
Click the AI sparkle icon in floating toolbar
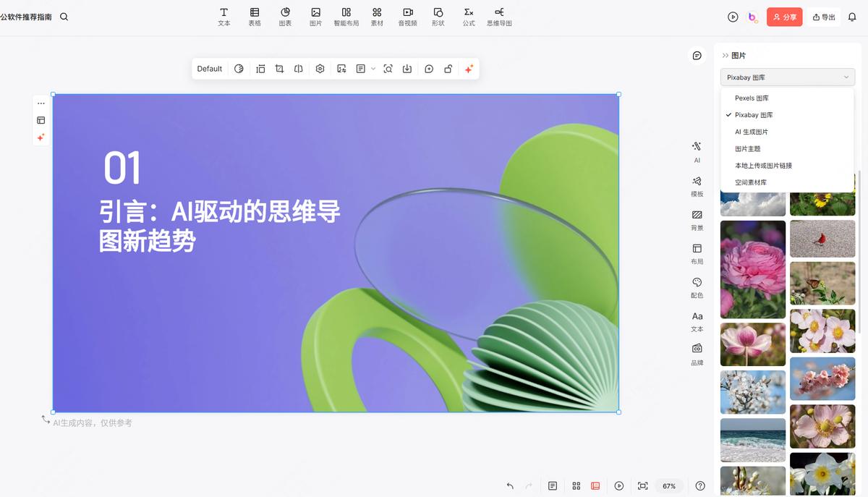pyautogui.click(x=469, y=69)
